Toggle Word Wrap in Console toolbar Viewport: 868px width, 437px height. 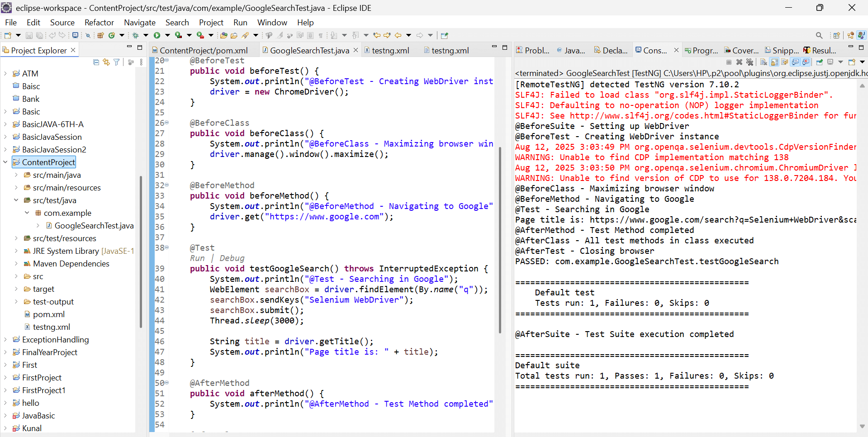[784, 62]
